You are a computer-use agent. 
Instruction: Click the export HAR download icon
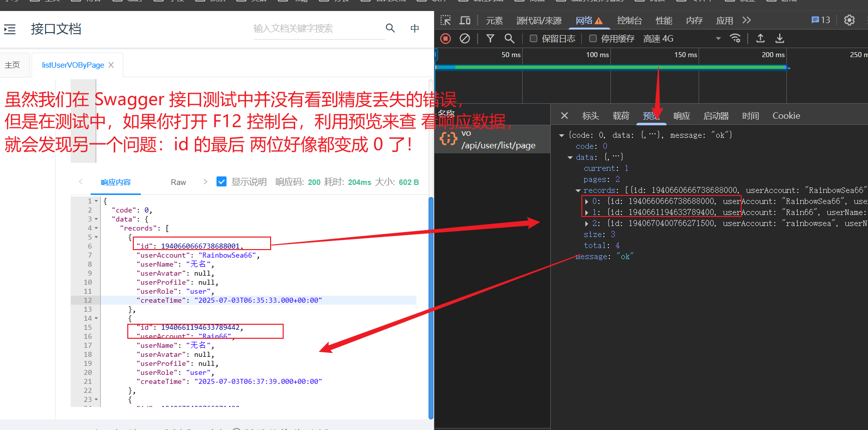click(780, 39)
